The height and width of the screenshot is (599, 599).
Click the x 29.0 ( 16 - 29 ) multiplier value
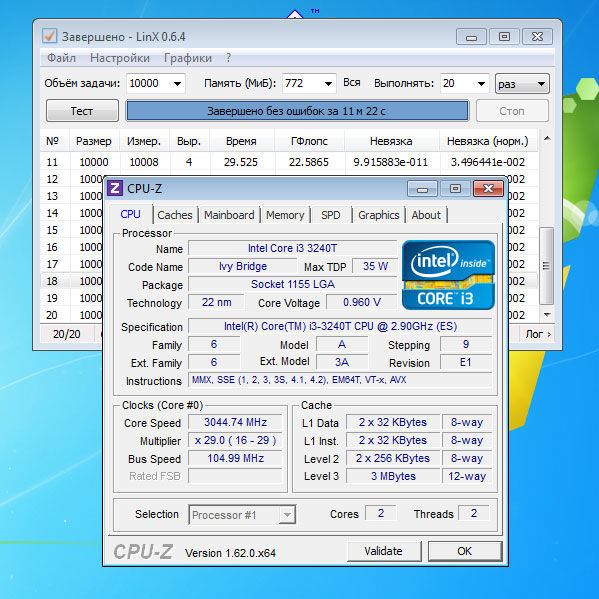[x=235, y=440]
